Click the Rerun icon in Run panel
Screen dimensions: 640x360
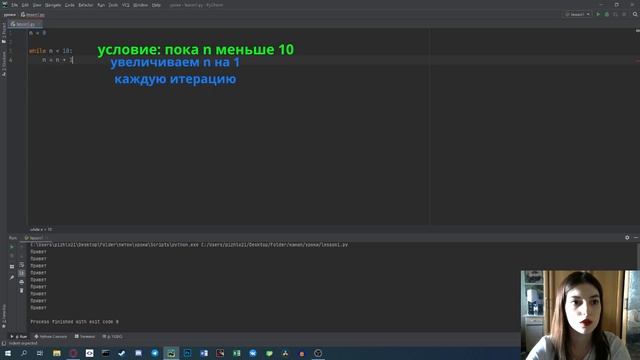[12, 247]
